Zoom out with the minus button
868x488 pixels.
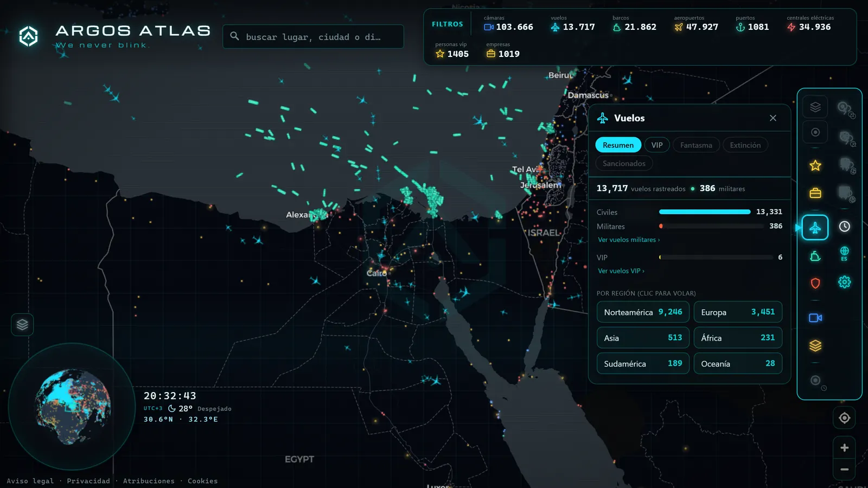pyautogui.click(x=844, y=470)
